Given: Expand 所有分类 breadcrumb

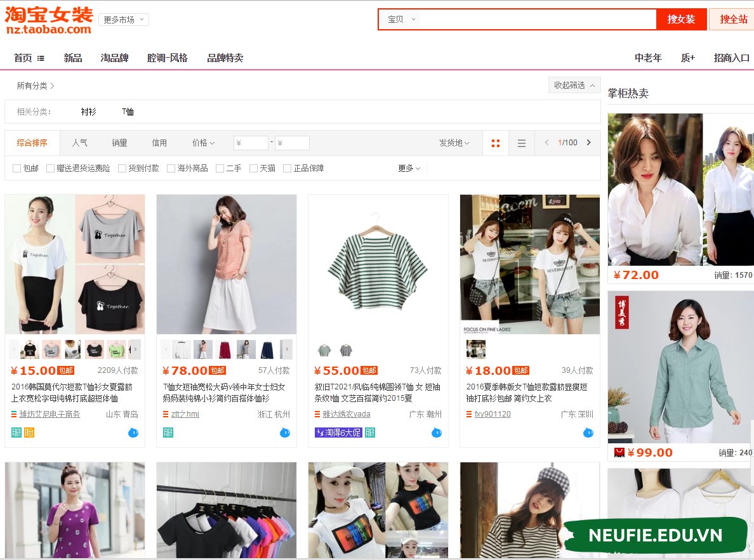Looking at the screenshot, I should pyautogui.click(x=36, y=86).
